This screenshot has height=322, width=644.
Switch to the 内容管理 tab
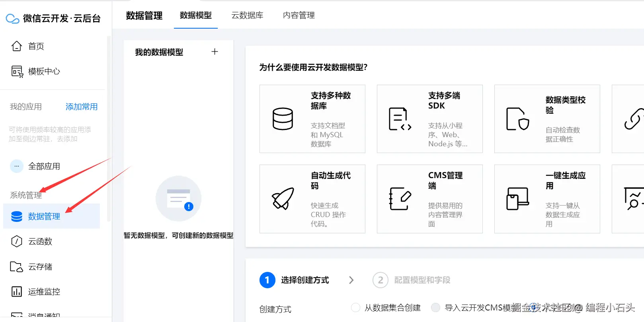click(299, 15)
